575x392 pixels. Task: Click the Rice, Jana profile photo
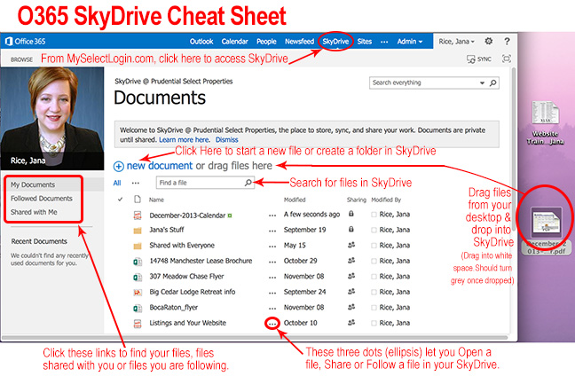click(52, 118)
